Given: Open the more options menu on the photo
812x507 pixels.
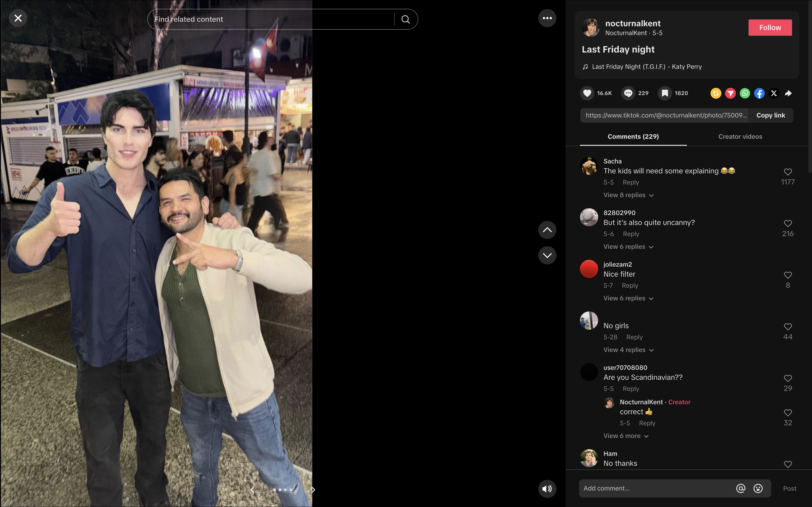Looking at the screenshot, I should coord(547,18).
